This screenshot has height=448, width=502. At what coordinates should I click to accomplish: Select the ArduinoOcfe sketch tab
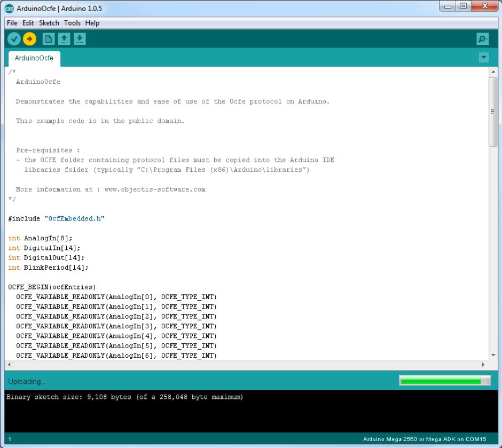tap(34, 59)
